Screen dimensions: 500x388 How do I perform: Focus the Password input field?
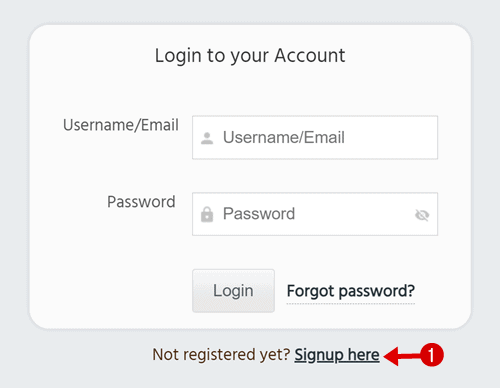315,214
